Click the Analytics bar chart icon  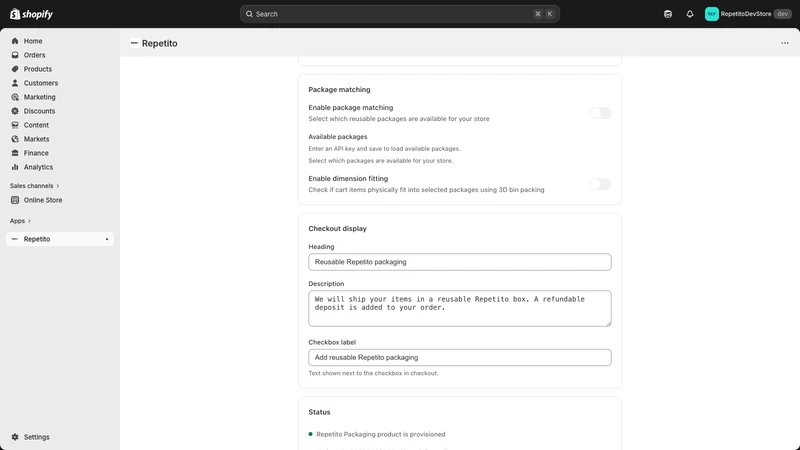[15, 167]
